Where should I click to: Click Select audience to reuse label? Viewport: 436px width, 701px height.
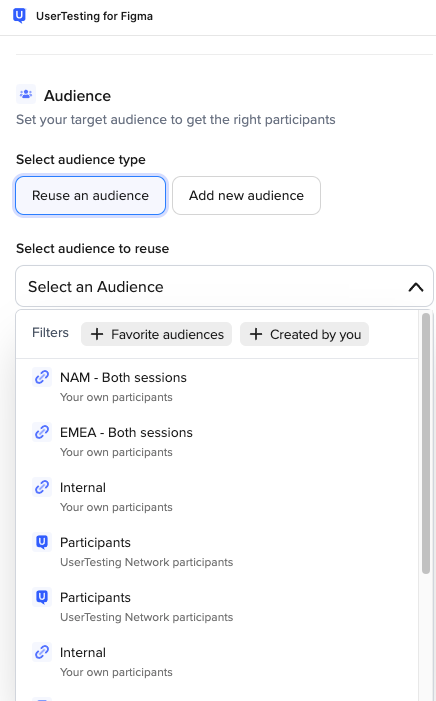[93, 249]
